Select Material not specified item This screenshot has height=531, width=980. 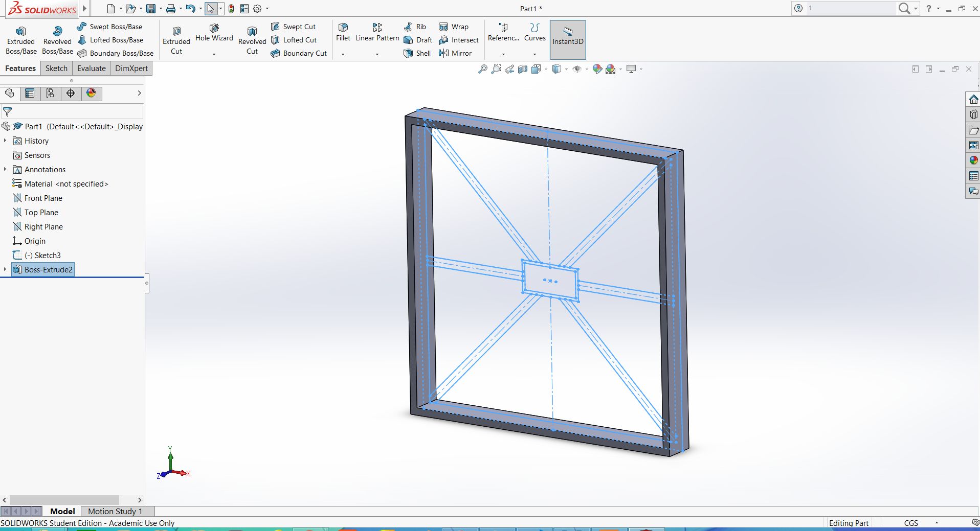60,183
